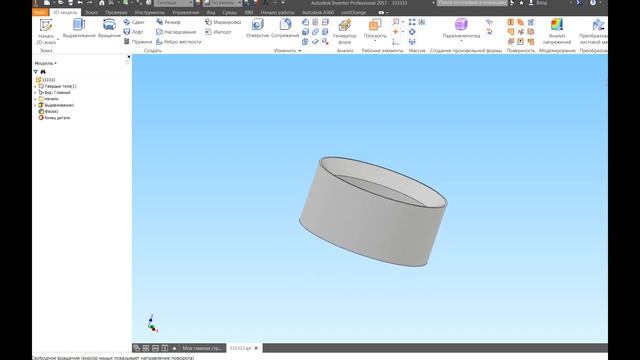Open the Плоскость dropdown arrow
The height and width of the screenshot is (360, 640).
coord(375,41)
